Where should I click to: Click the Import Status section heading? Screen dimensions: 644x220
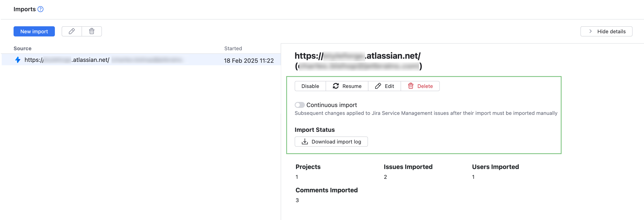tap(315, 129)
